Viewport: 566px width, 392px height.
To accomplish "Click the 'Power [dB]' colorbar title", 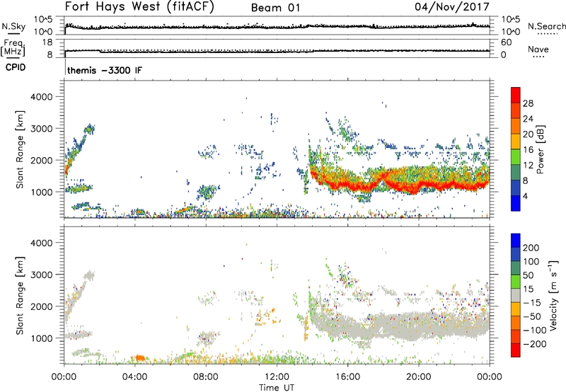I will 540,149.
